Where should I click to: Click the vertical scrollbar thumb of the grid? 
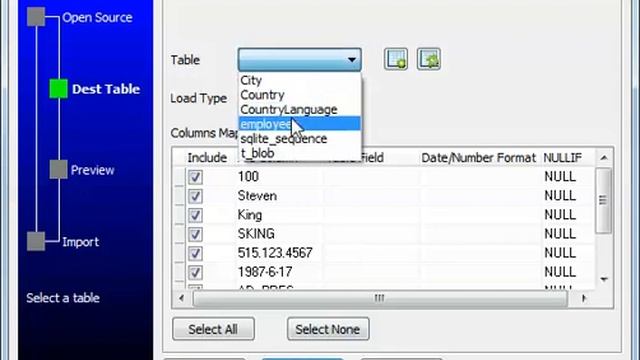coord(604,200)
